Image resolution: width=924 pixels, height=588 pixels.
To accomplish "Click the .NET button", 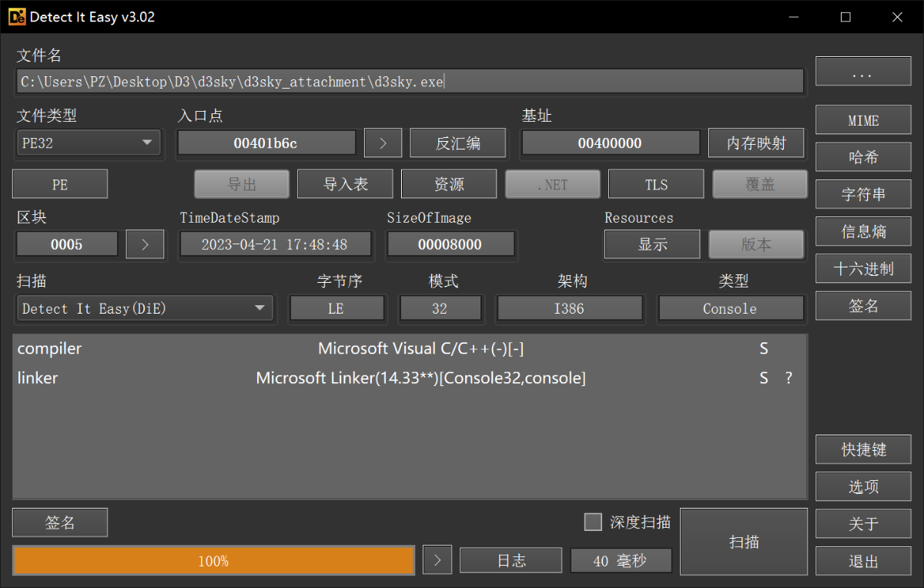I will 552,184.
